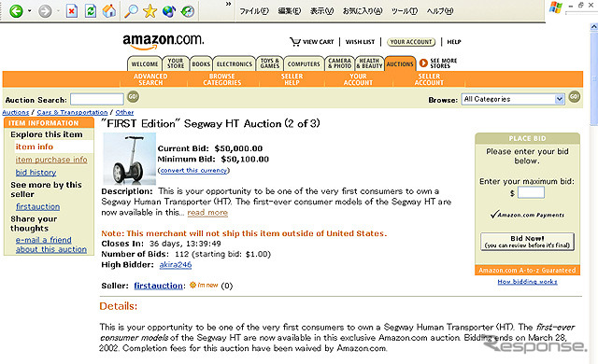Open back button history dropdown arrow
598x364 pixels.
tap(29, 11)
